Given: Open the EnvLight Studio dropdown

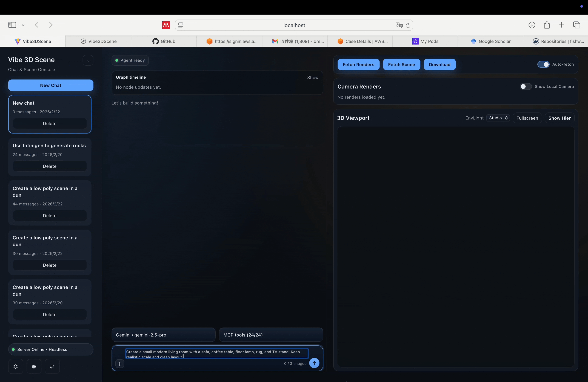Looking at the screenshot, I should point(498,118).
